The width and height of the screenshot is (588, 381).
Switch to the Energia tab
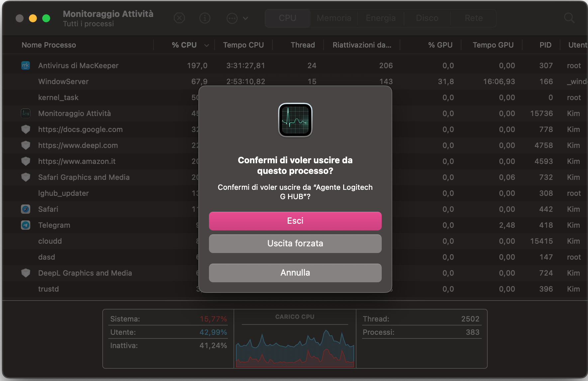tap(381, 18)
